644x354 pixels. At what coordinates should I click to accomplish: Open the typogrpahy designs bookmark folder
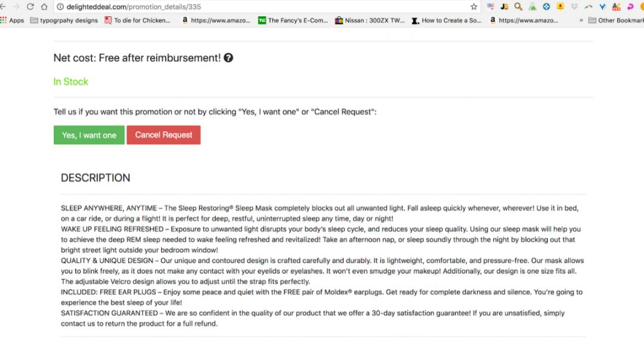tap(64, 20)
